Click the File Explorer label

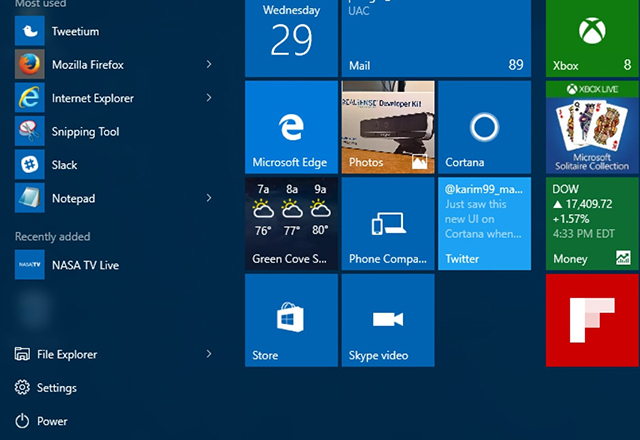[x=67, y=354]
